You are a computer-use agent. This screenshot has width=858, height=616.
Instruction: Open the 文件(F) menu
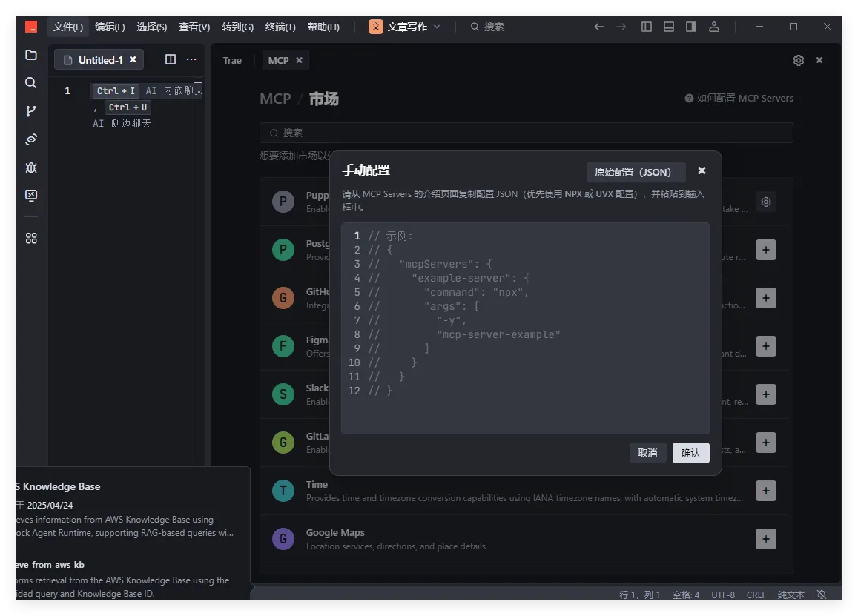68,27
